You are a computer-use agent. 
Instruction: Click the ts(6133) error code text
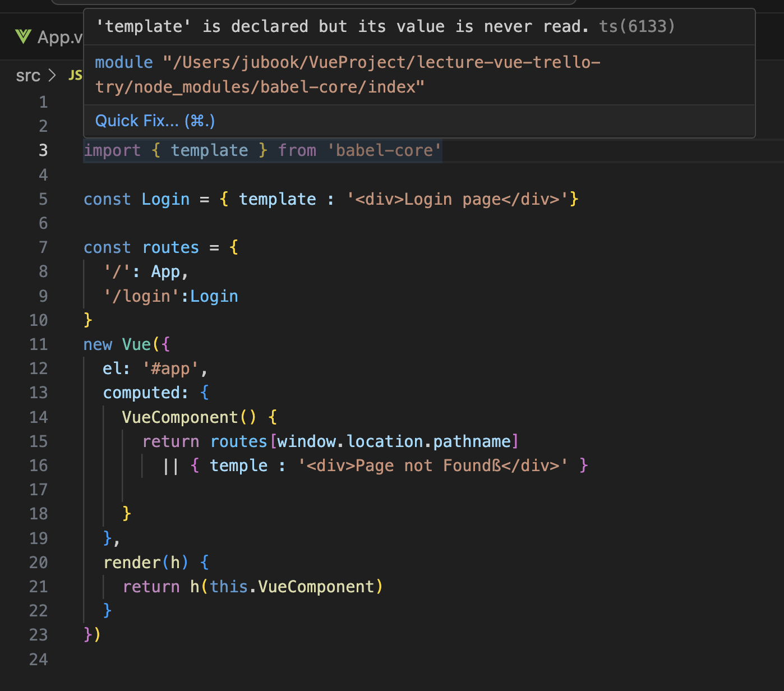(637, 26)
